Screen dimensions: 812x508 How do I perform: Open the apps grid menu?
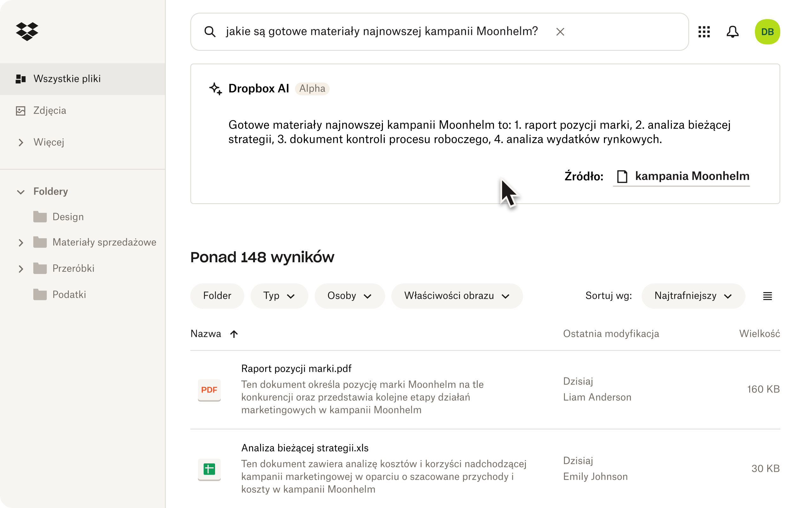coord(704,31)
